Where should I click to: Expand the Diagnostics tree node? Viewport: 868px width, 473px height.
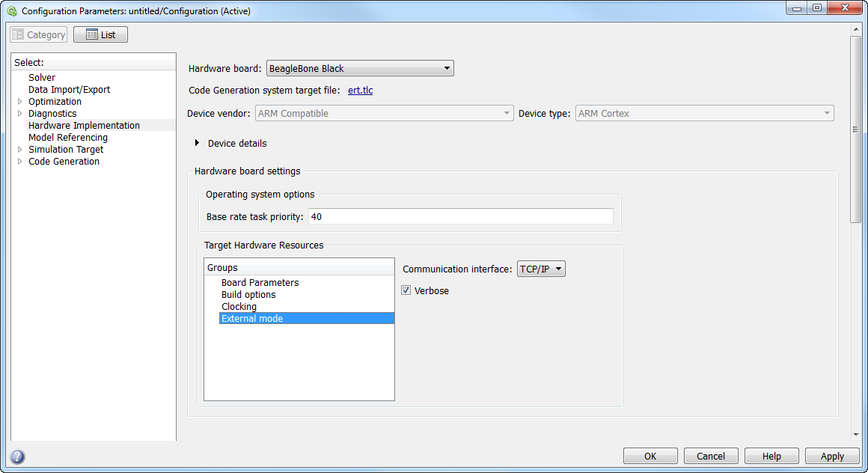20,114
